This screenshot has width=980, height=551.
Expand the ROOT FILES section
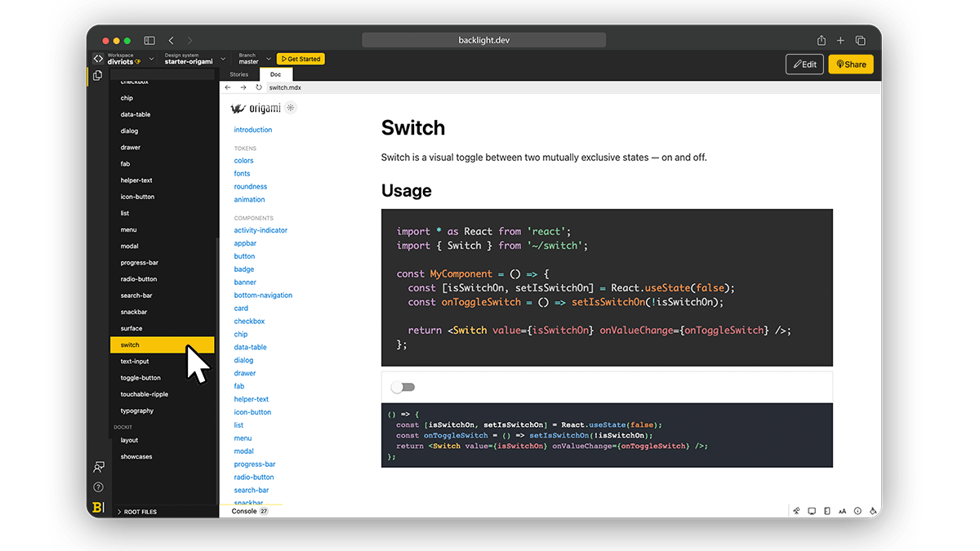(139, 512)
